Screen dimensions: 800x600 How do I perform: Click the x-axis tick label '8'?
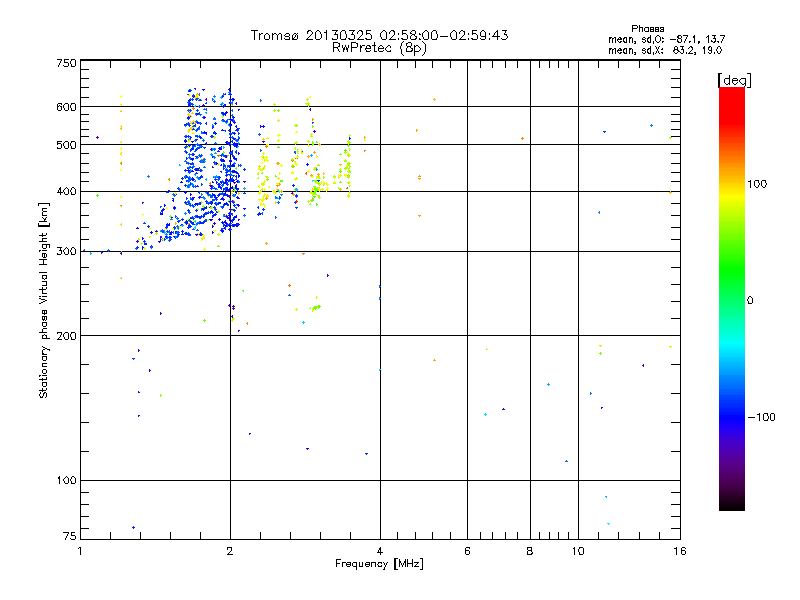tap(530, 551)
